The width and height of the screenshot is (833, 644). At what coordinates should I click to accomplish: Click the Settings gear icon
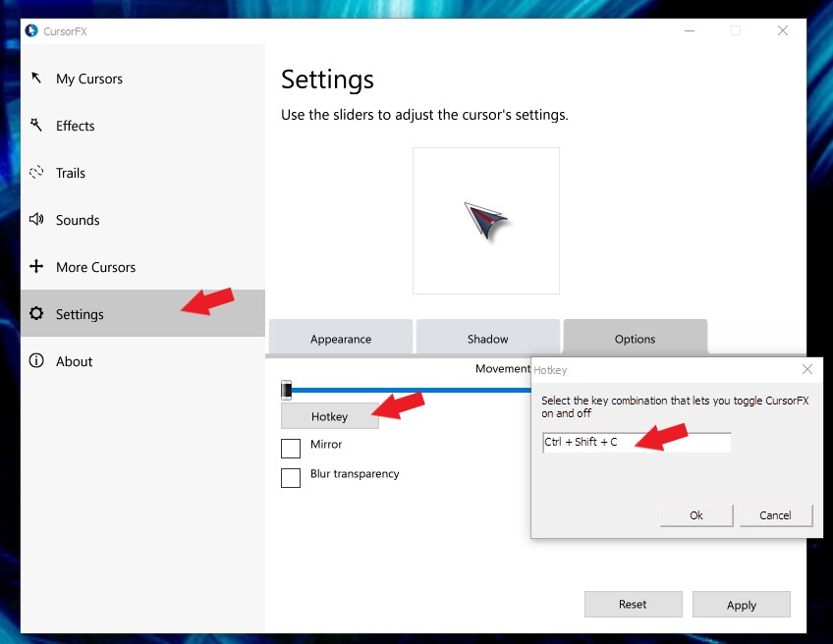(36, 314)
